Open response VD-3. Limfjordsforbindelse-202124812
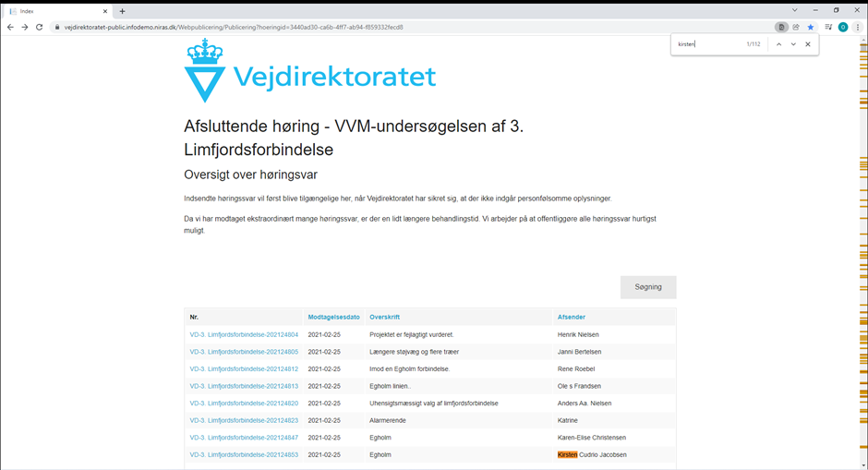Screen dimensions: 868x470 coord(244,368)
